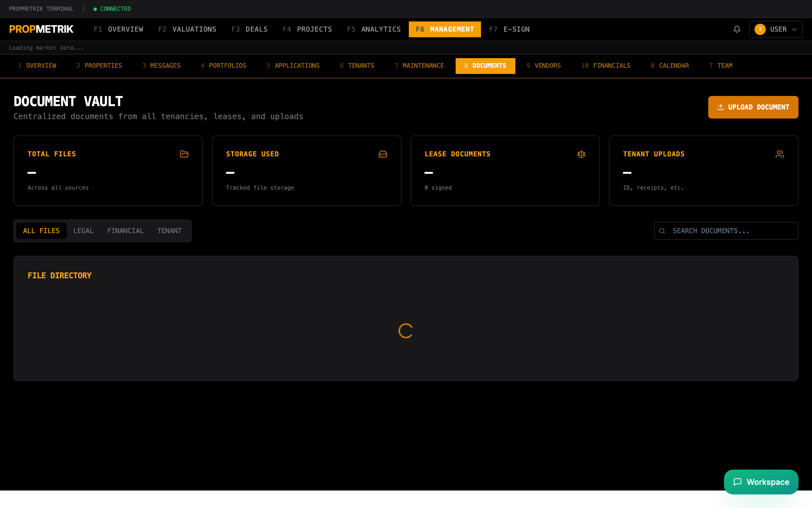Image resolution: width=812 pixels, height=508 pixels.
Task: Go to the Team subtab
Action: pos(720,65)
